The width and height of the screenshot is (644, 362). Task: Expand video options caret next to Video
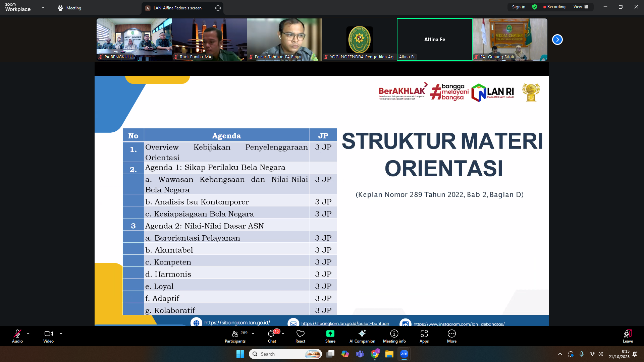click(61, 334)
